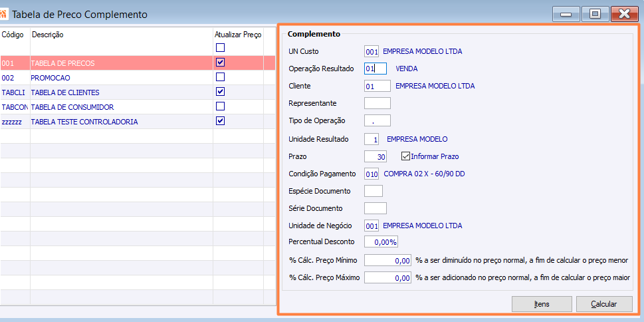
Task: Select the TABELA DE CONSUMIDOR row
Action: pyautogui.click(x=138, y=107)
